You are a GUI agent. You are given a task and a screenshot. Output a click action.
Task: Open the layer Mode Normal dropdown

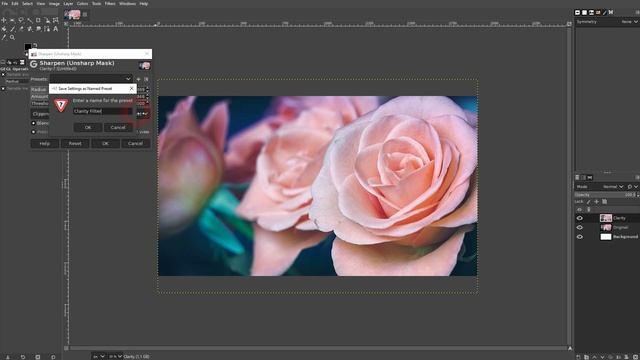pyautogui.click(x=612, y=187)
